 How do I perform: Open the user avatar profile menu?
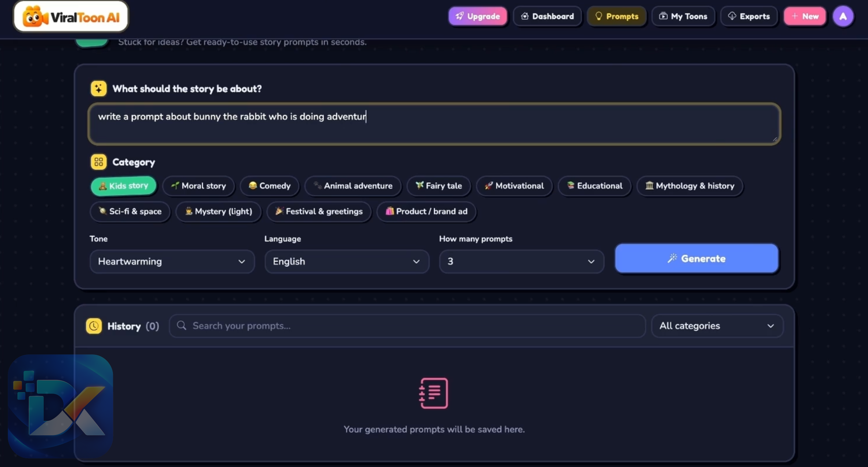(x=843, y=16)
